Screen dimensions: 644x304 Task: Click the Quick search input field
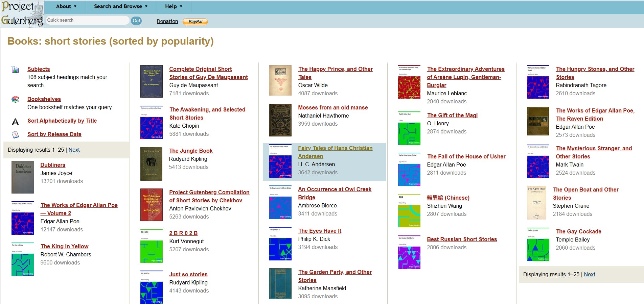87,20
